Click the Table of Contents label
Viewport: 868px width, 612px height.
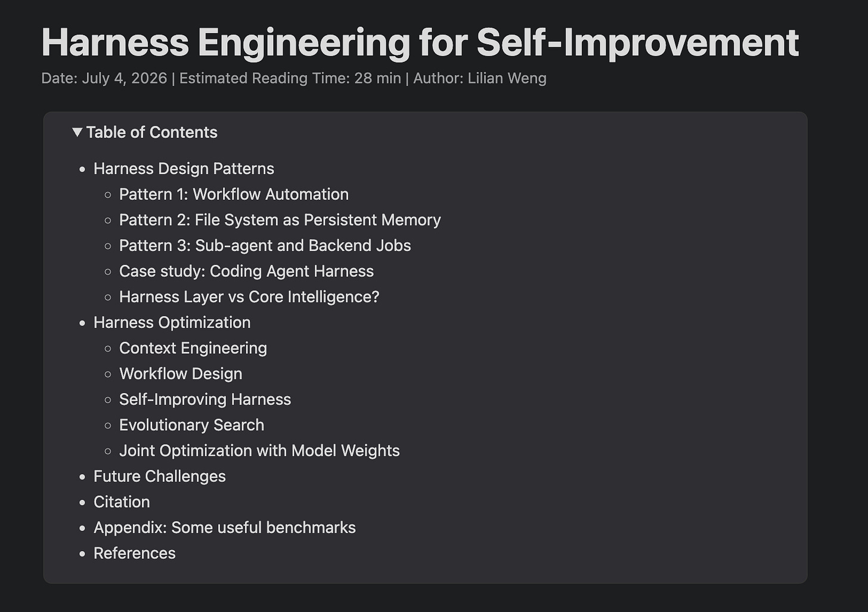pos(151,132)
